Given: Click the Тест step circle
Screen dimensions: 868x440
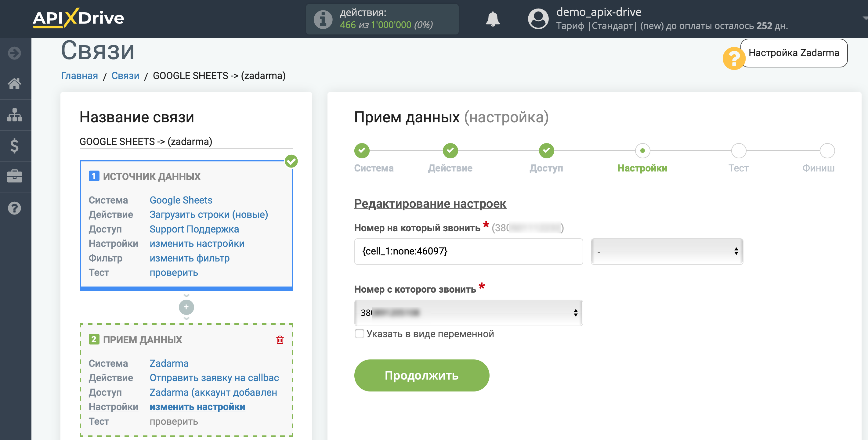Looking at the screenshot, I should coord(739,151).
